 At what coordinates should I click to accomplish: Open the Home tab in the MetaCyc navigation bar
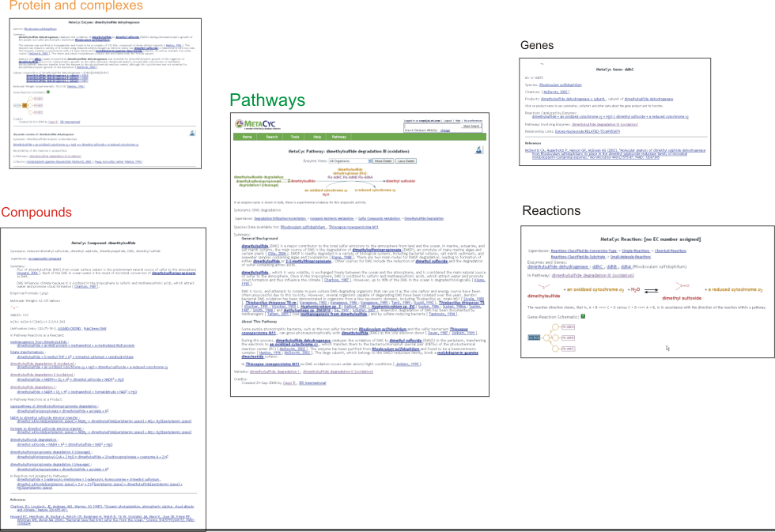[248, 137]
